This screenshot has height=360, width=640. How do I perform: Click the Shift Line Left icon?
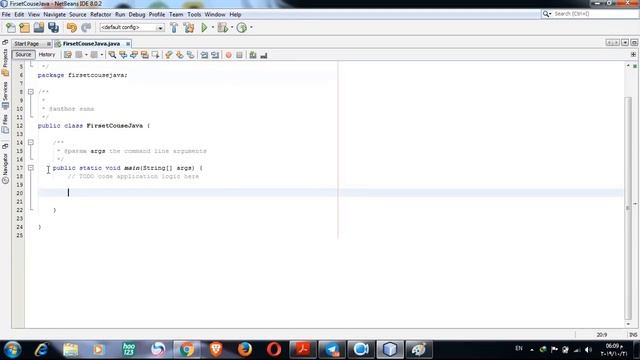(204, 55)
